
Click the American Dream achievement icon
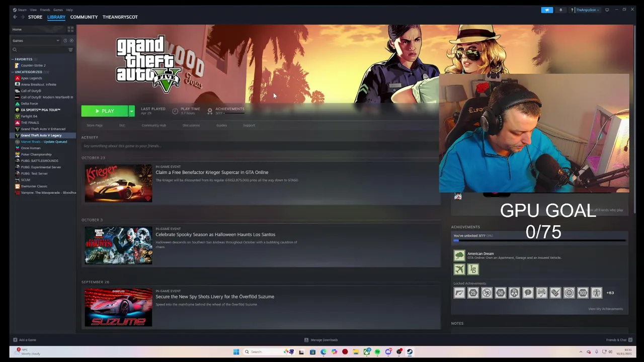(459, 255)
